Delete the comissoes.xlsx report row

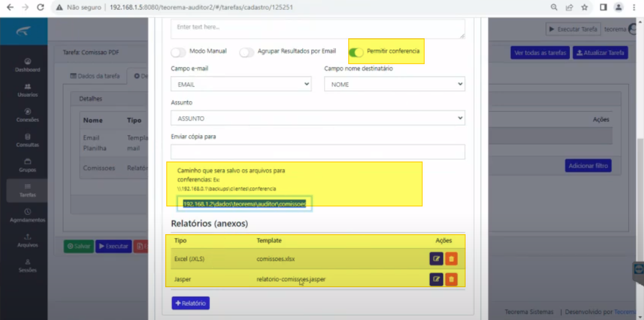(x=451, y=259)
